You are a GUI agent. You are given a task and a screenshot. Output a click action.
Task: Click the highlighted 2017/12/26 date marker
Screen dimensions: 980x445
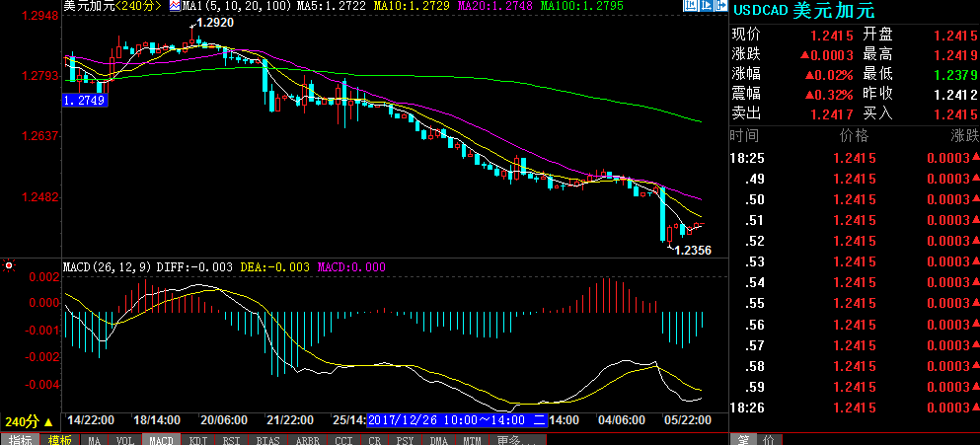[458, 419]
